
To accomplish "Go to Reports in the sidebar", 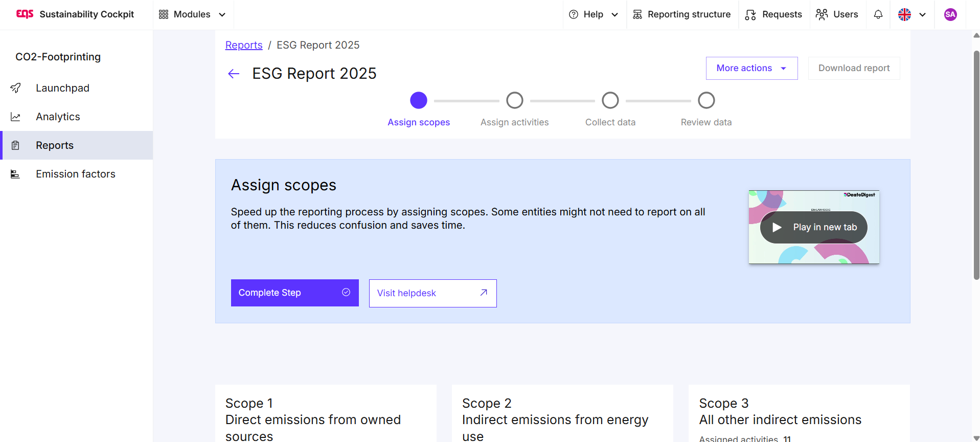I will (55, 145).
